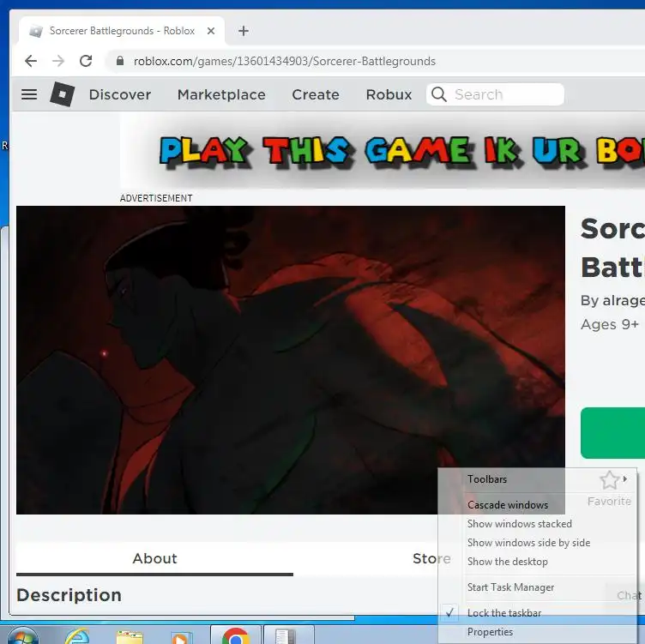Expand the Toolbars submenu

click(x=537, y=479)
